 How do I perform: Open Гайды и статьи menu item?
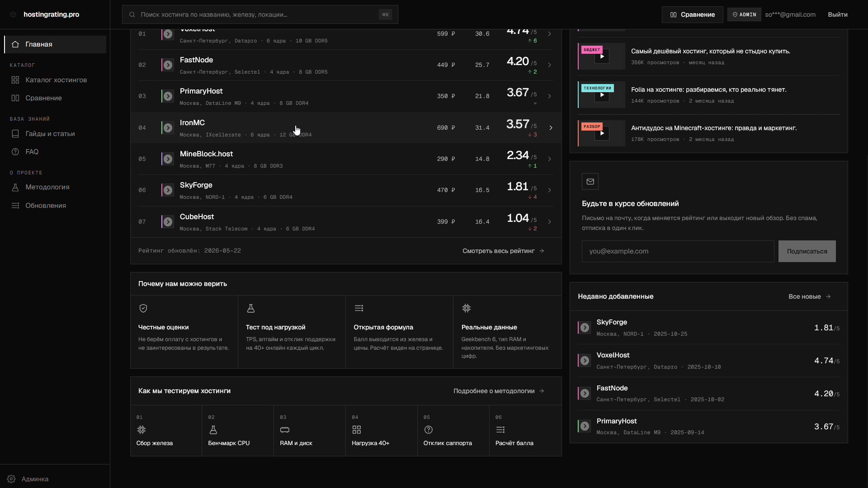[x=55, y=134]
